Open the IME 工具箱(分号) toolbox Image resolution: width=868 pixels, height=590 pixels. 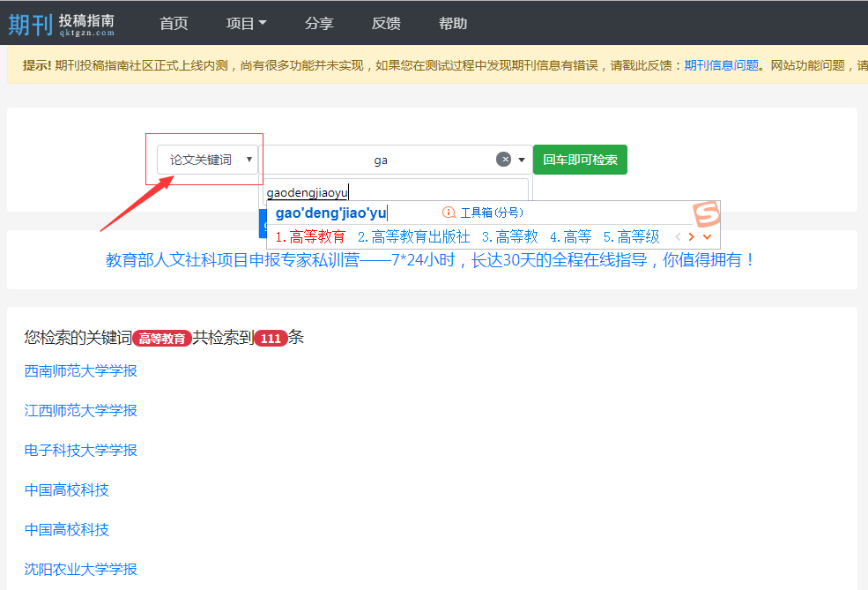pos(484,213)
